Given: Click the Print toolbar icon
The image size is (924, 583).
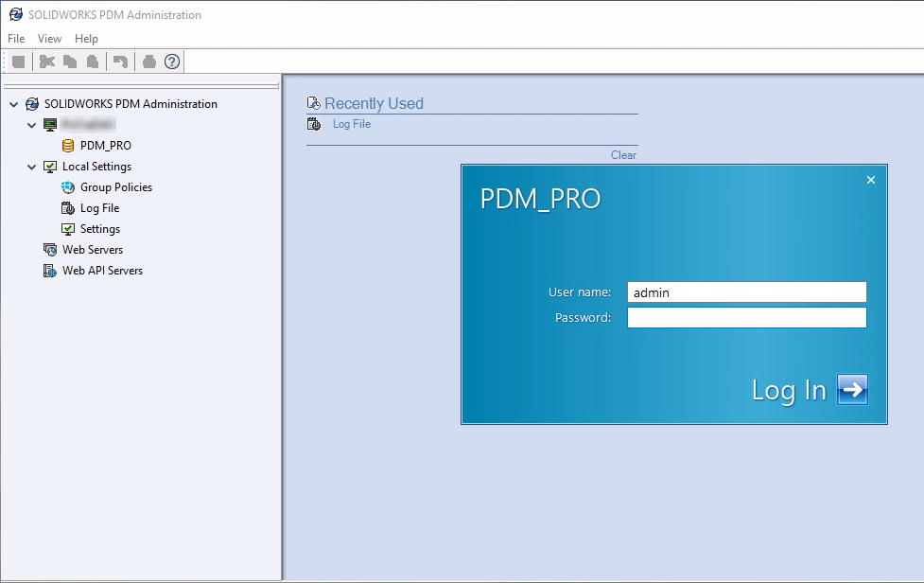Looking at the screenshot, I should pos(149,62).
